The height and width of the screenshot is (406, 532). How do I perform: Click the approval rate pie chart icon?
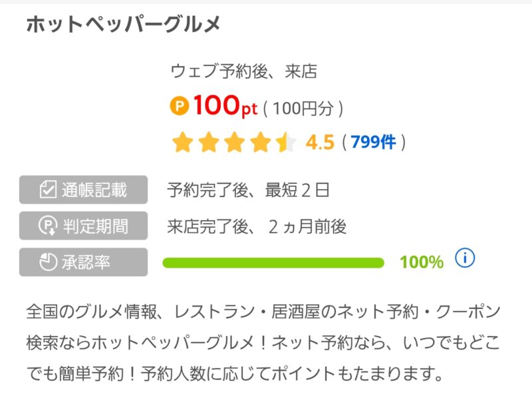pos(47,262)
